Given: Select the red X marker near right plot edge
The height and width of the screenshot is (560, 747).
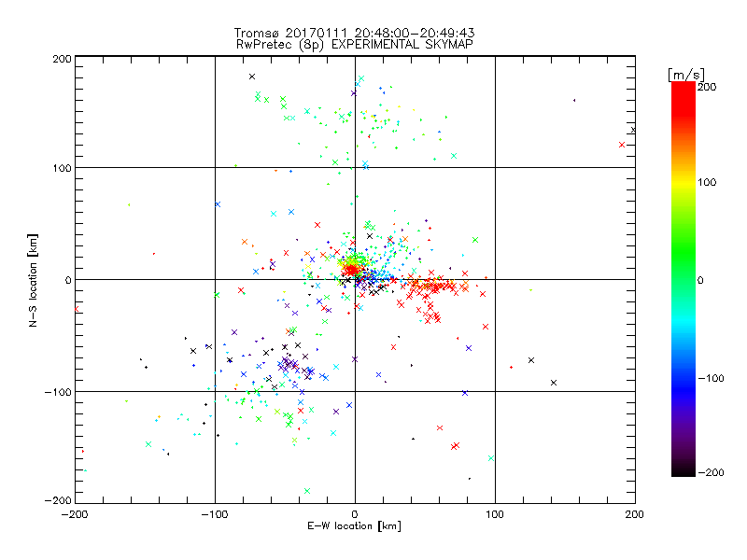Looking at the screenshot, I should [622, 145].
